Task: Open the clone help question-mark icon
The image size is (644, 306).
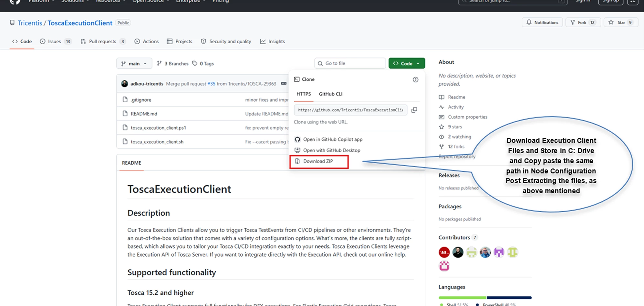Action: point(415,79)
